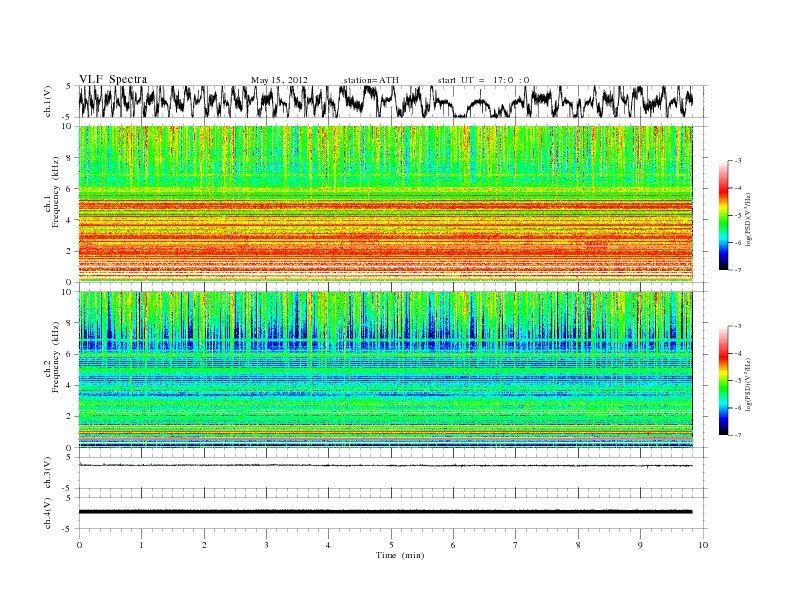Screen dimensions: 792x612
Task: Click the thick ch.4 voltage trace
Action: click(385, 512)
